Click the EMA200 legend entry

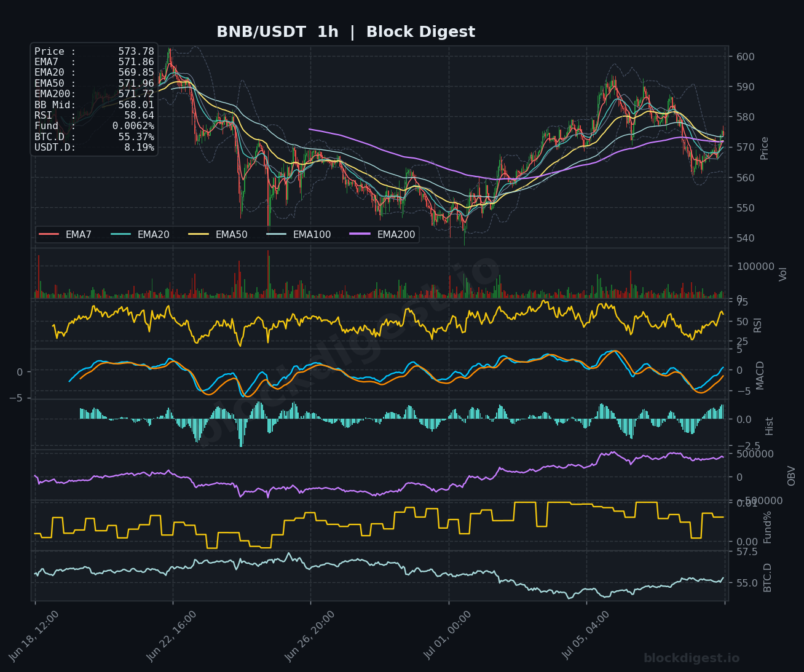(x=383, y=235)
